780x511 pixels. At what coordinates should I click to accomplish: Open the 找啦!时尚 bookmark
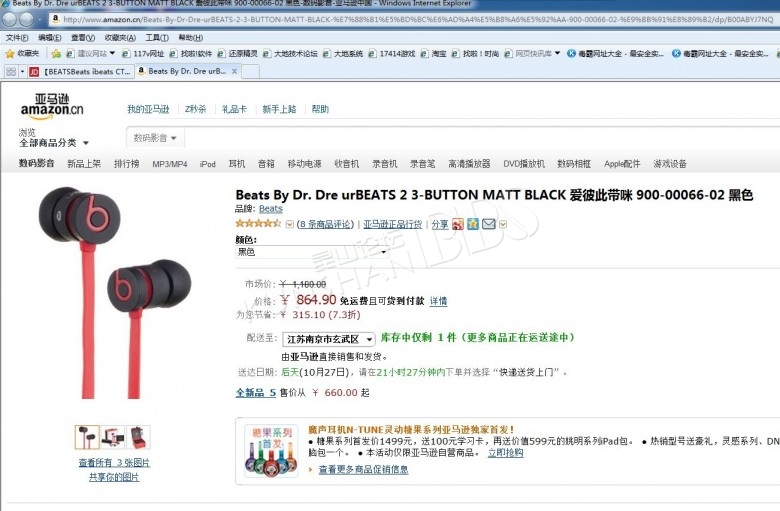pyautogui.click(x=475, y=53)
